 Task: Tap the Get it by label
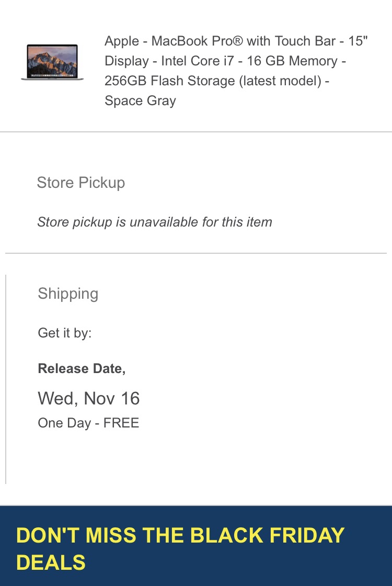click(x=65, y=333)
